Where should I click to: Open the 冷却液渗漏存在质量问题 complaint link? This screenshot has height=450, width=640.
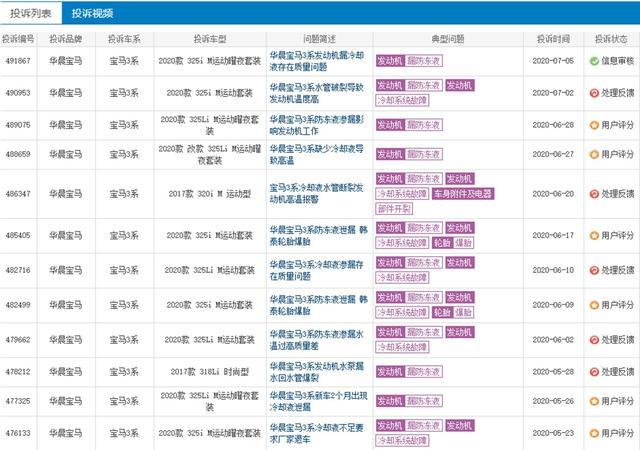click(317, 270)
